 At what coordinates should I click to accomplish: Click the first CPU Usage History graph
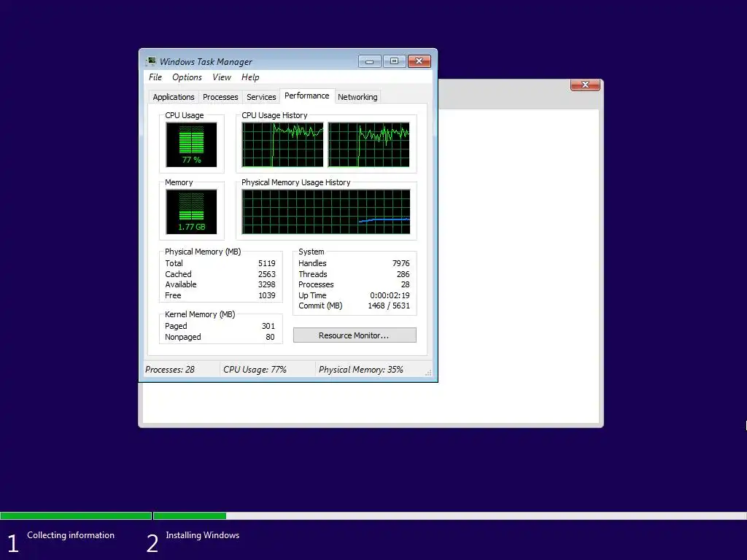point(282,145)
